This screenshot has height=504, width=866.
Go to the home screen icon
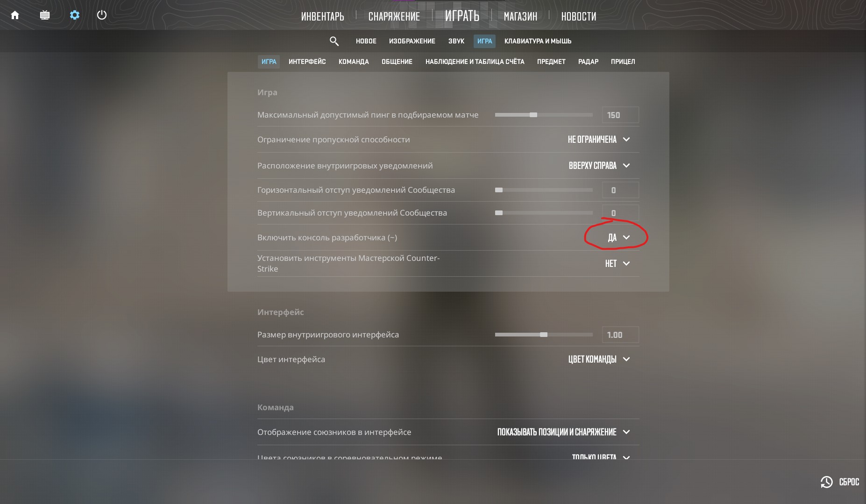(15, 15)
